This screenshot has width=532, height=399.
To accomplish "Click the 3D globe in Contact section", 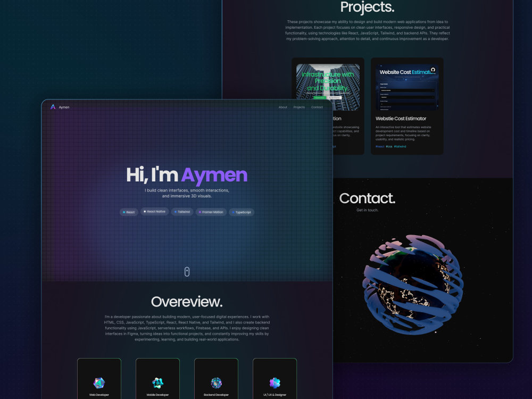I will click(x=413, y=284).
